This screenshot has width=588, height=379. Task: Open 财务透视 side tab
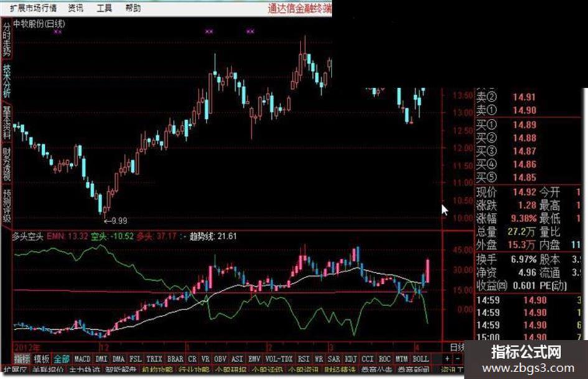(x=7, y=164)
